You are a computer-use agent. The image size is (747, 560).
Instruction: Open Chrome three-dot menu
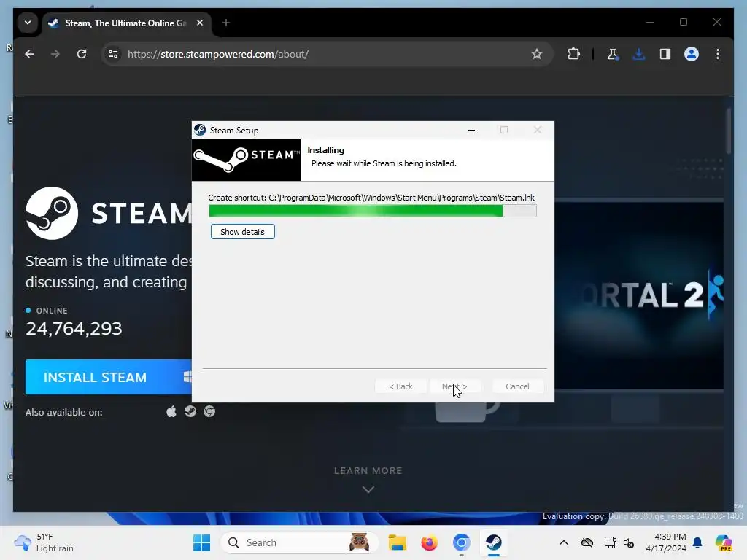(718, 54)
